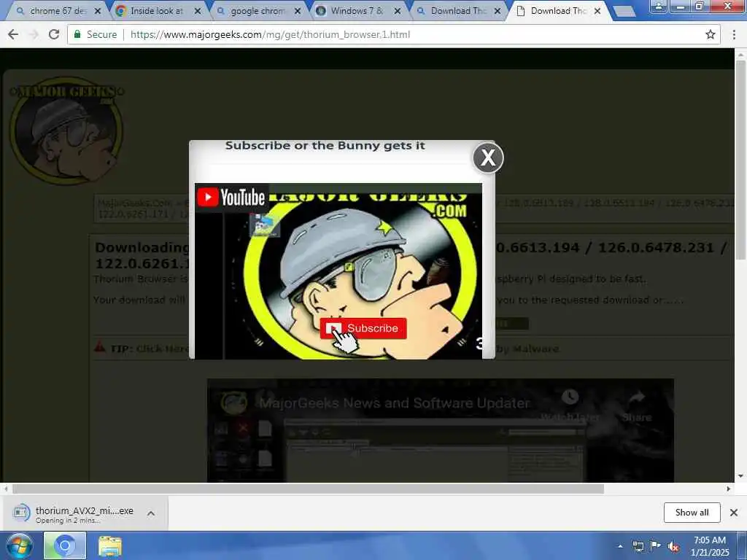Switch to the 'Windows 7 &' tab
The height and width of the screenshot is (560, 747).
[356, 10]
